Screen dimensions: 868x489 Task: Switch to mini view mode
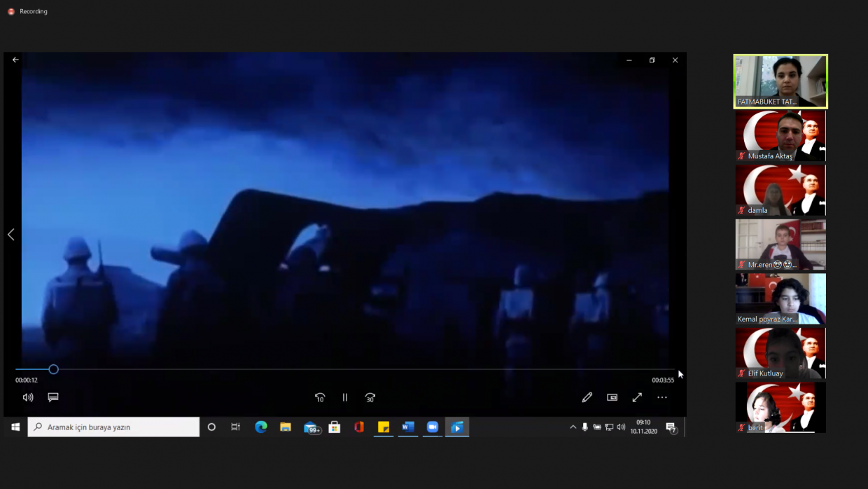[612, 397]
